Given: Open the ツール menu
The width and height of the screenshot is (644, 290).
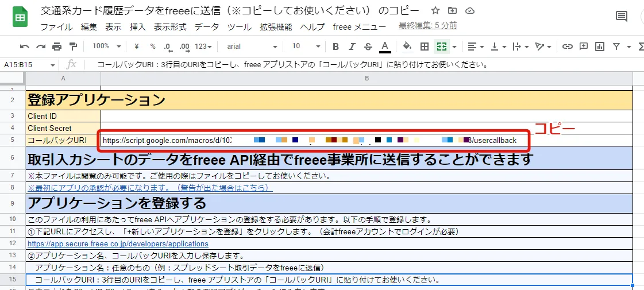Looking at the screenshot, I should 240,27.
